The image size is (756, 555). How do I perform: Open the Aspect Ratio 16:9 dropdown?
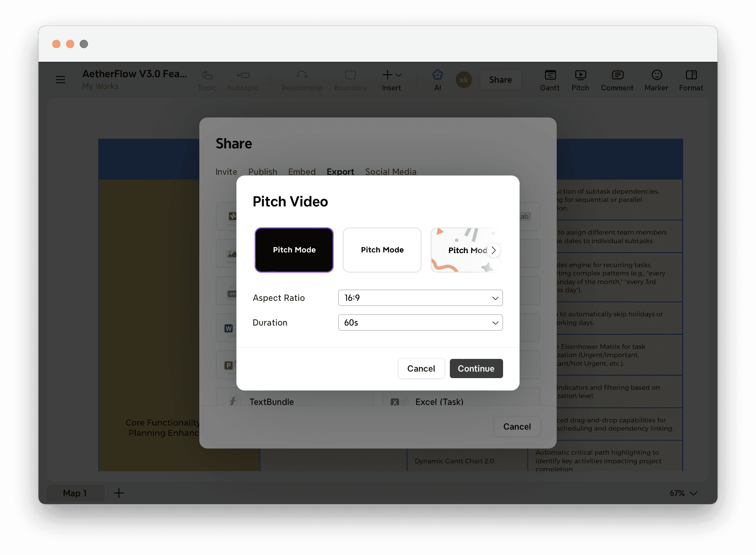pyautogui.click(x=420, y=298)
